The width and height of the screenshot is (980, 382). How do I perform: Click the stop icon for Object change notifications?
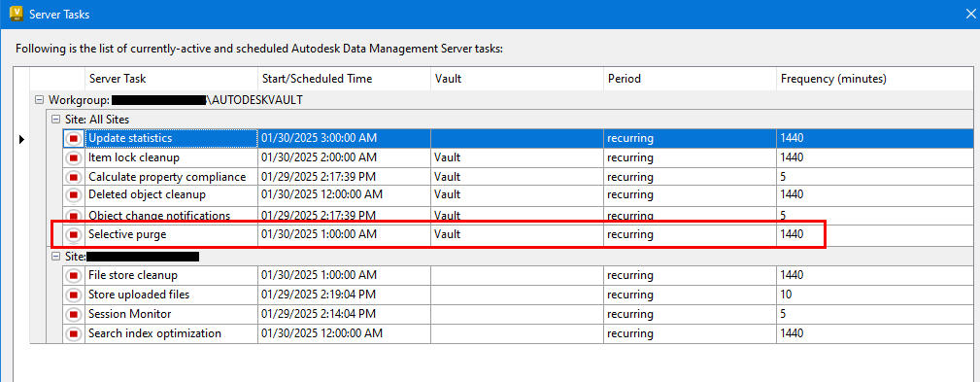coord(74,216)
